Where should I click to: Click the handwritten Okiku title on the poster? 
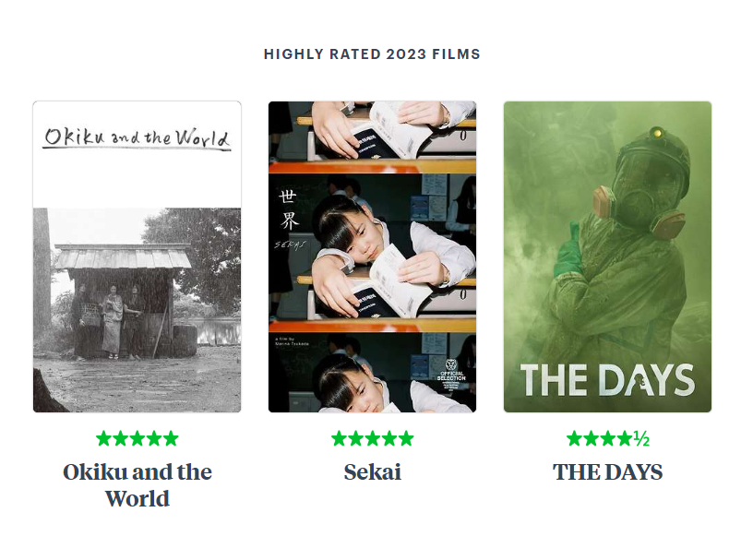pos(137,138)
